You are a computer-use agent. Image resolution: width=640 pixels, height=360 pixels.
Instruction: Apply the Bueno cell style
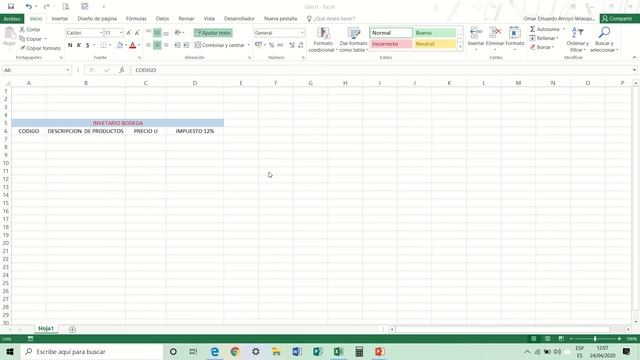(435, 33)
